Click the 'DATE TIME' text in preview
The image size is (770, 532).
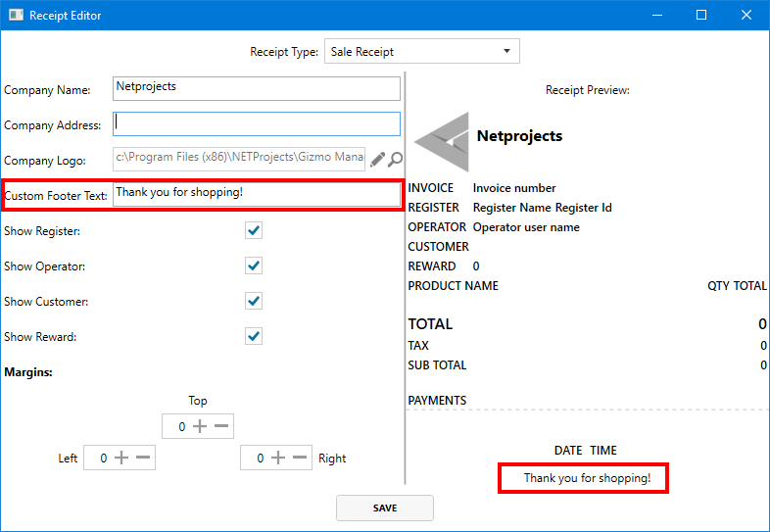(586, 451)
